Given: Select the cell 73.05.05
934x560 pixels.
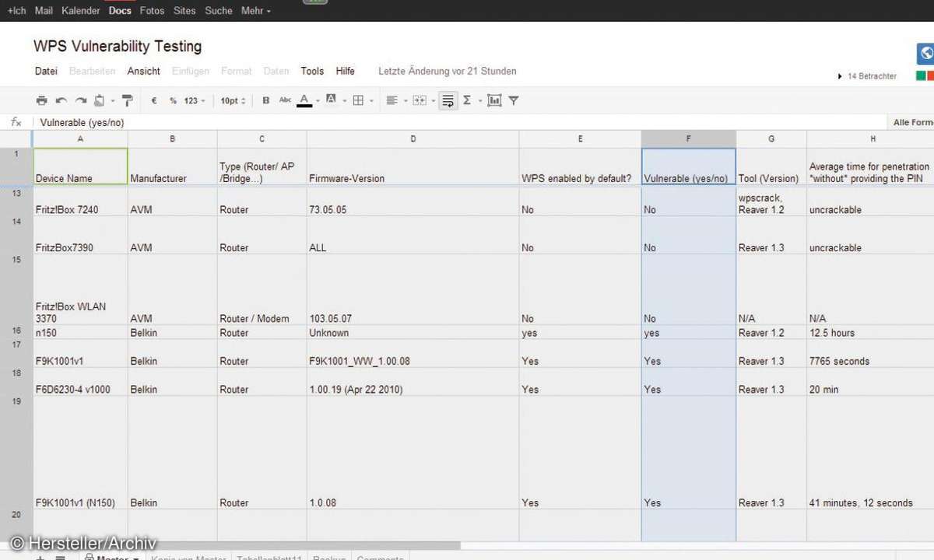Looking at the screenshot, I should (413, 201).
